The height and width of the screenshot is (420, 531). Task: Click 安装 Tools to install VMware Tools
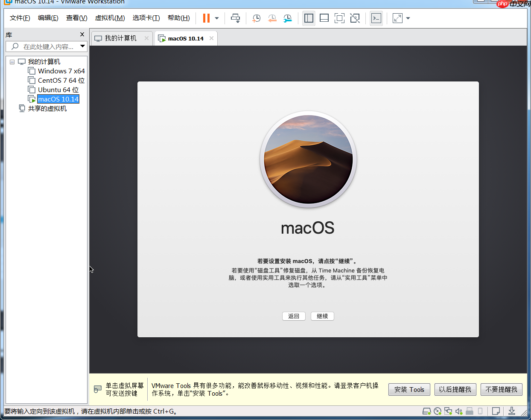click(408, 389)
